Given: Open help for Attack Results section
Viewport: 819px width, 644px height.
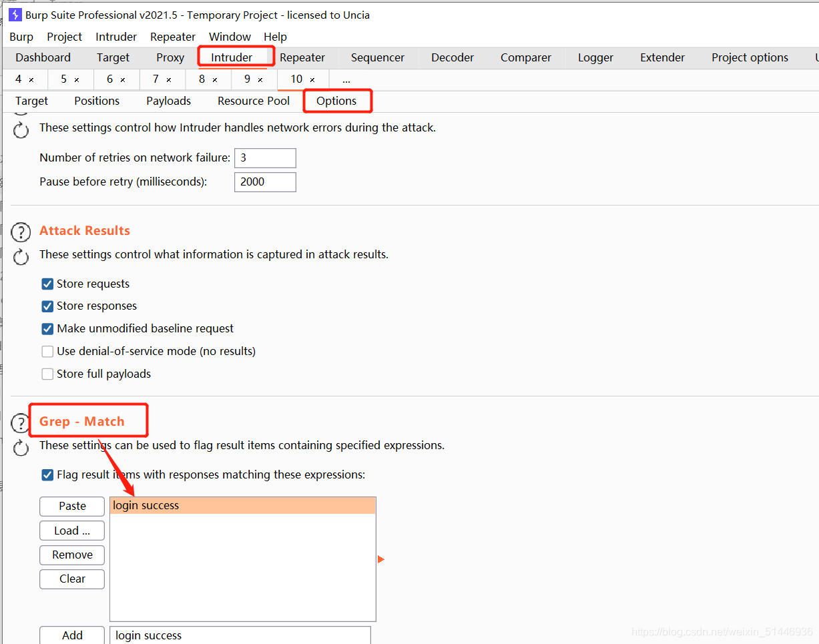Looking at the screenshot, I should 21,232.
